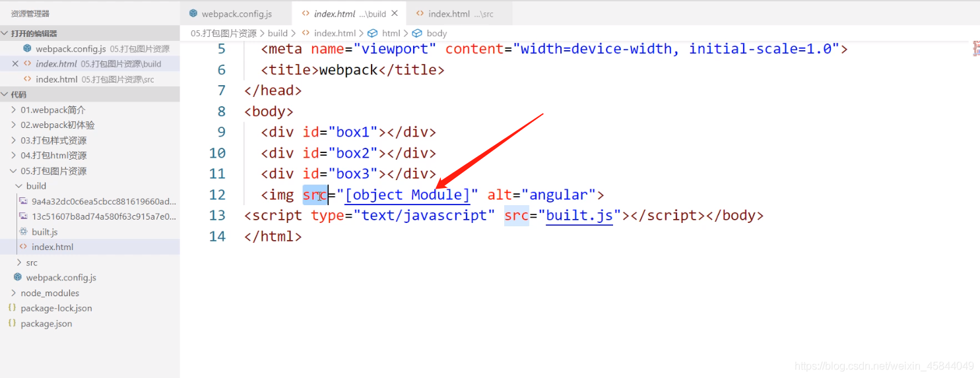This screenshot has height=378, width=980.
Task: Click breadcrumb html symbol
Action: (x=391, y=33)
